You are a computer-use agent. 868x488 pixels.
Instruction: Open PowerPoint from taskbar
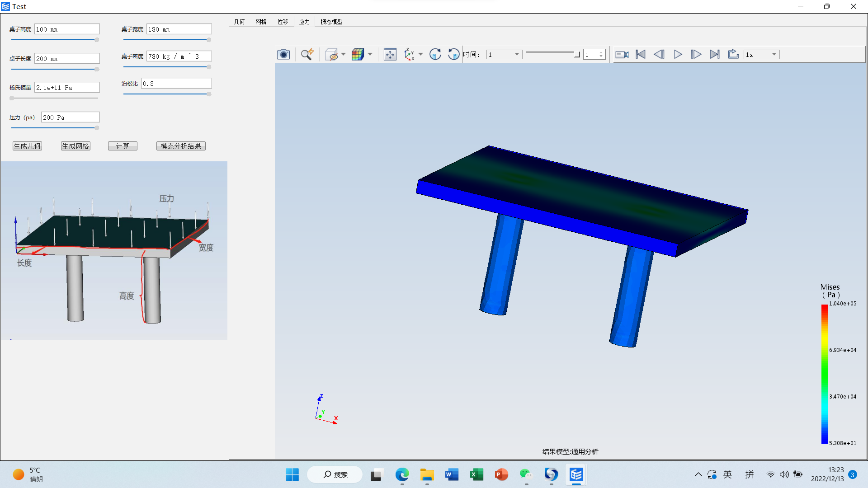pos(501,474)
